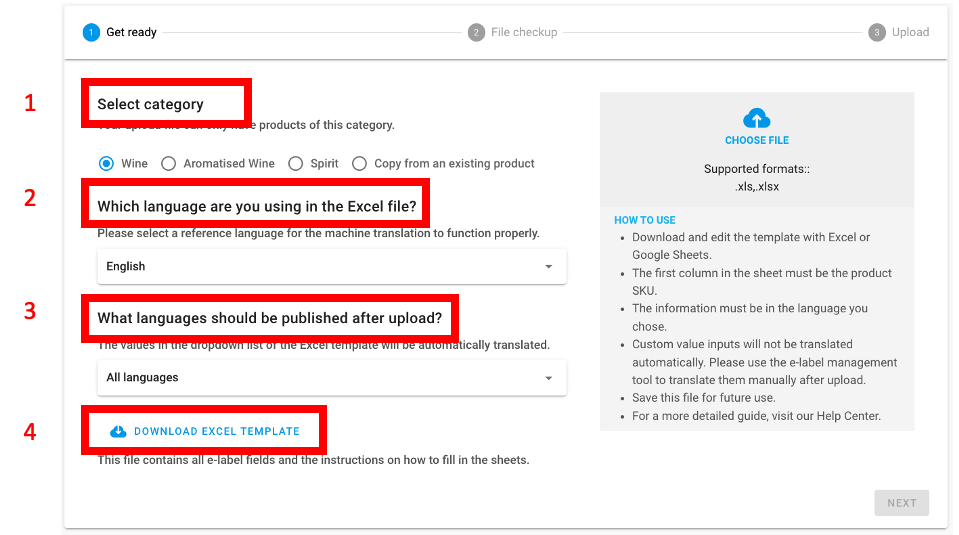The width and height of the screenshot is (959, 535).
Task: Click the Choose File link
Action: coord(757,141)
